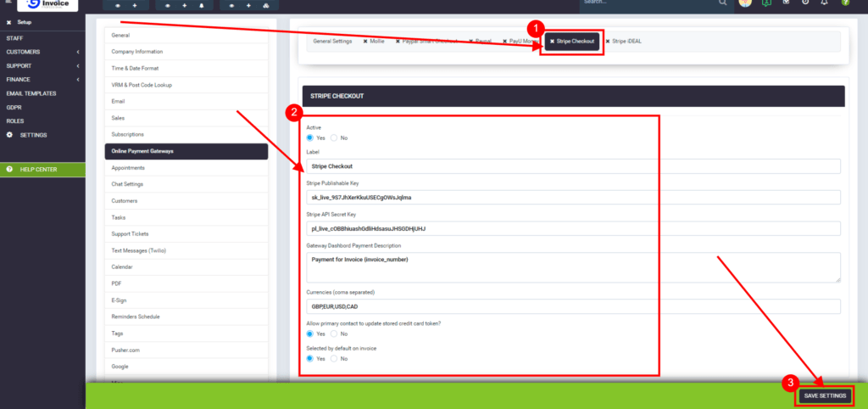Open the Help Center link
The height and width of the screenshot is (409, 868).
tap(42, 169)
